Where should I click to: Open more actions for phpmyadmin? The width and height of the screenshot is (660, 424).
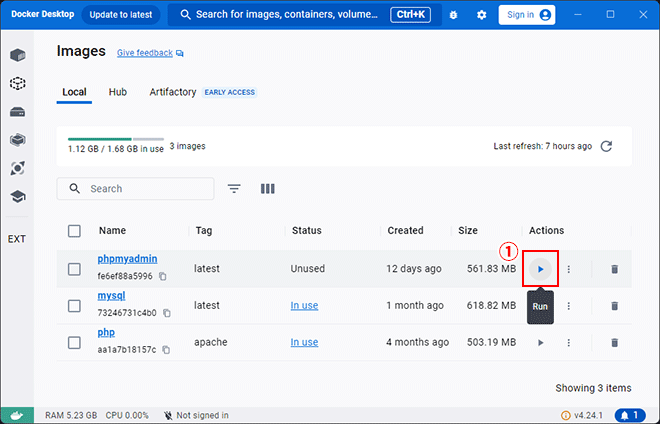point(569,269)
